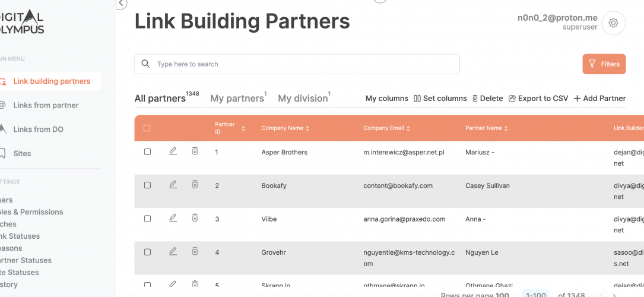Sort by Company Name column arrows

[307, 128]
